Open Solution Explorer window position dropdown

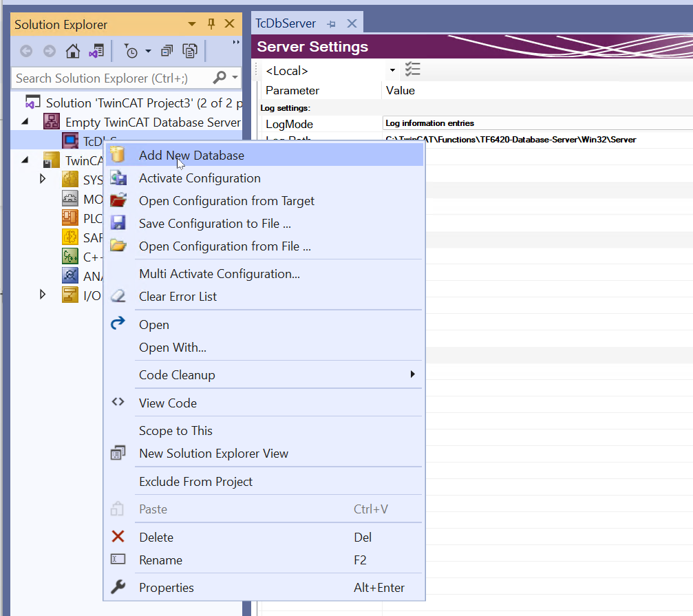[x=192, y=24]
